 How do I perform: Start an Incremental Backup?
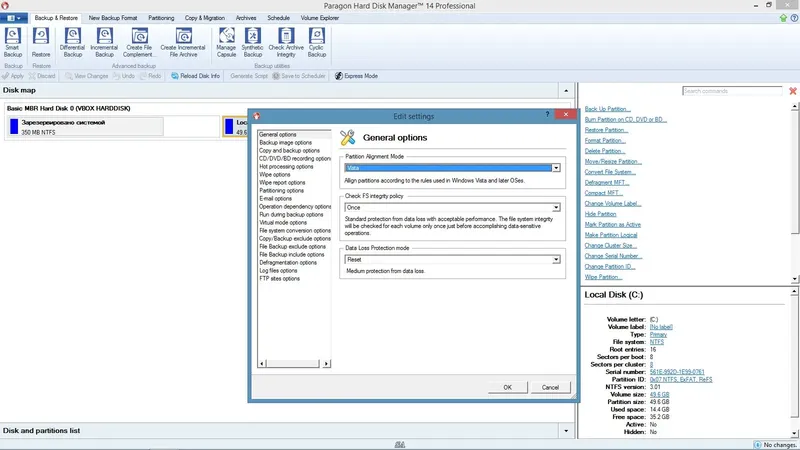(x=104, y=42)
